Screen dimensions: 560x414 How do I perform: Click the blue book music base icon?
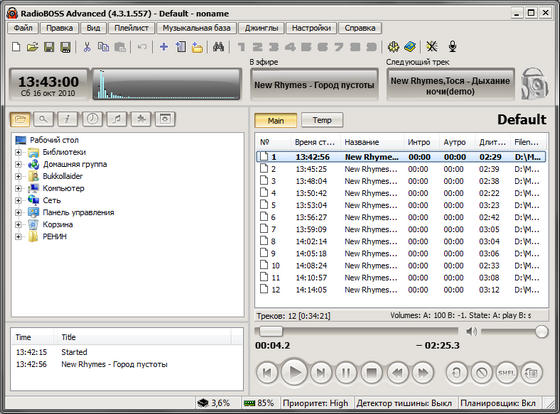tap(410, 47)
